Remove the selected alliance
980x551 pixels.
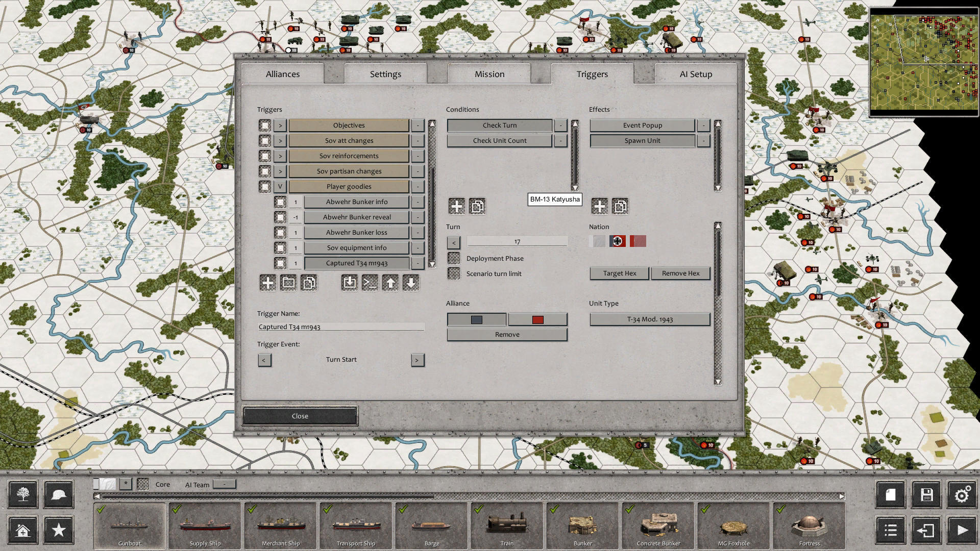coord(507,335)
